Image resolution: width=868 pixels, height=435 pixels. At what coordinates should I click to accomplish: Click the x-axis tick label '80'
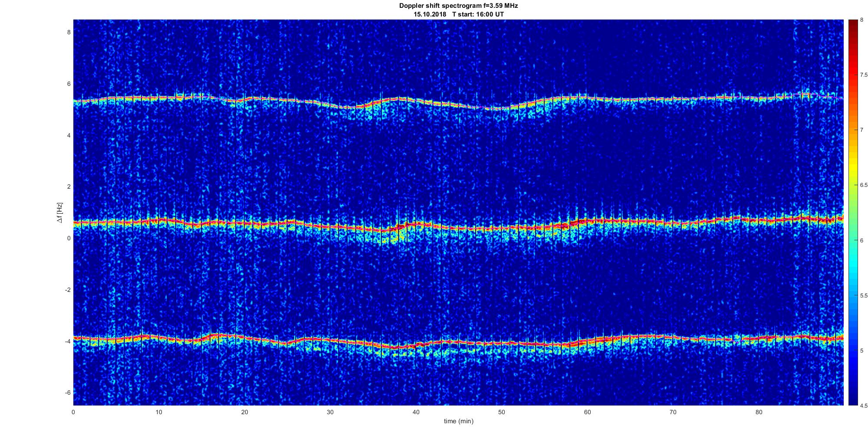pos(758,412)
